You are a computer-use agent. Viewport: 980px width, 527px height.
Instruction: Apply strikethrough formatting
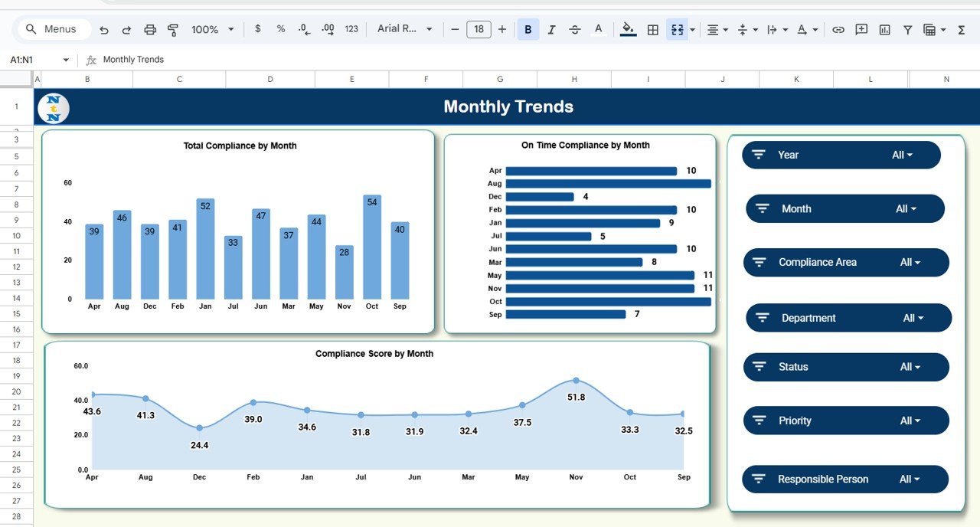click(575, 29)
